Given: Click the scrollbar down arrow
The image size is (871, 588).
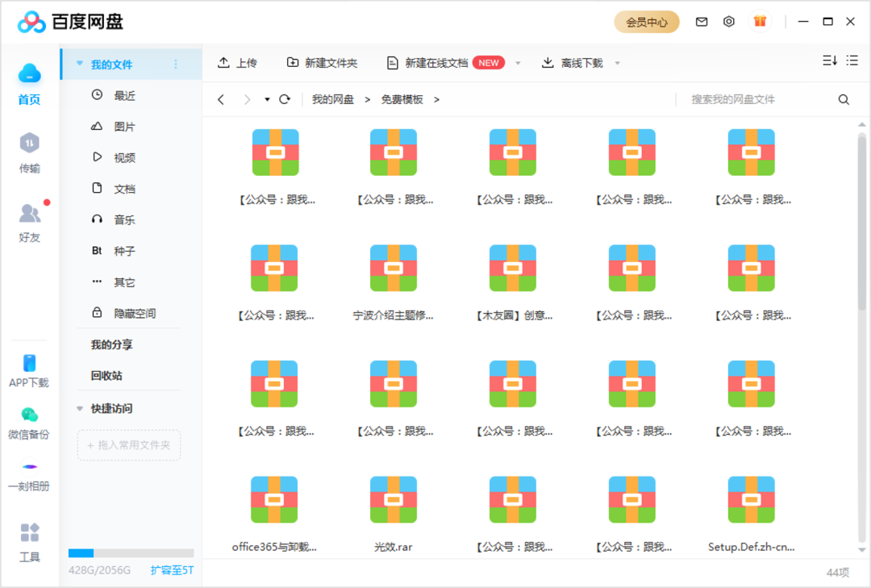Looking at the screenshot, I should click(x=861, y=550).
